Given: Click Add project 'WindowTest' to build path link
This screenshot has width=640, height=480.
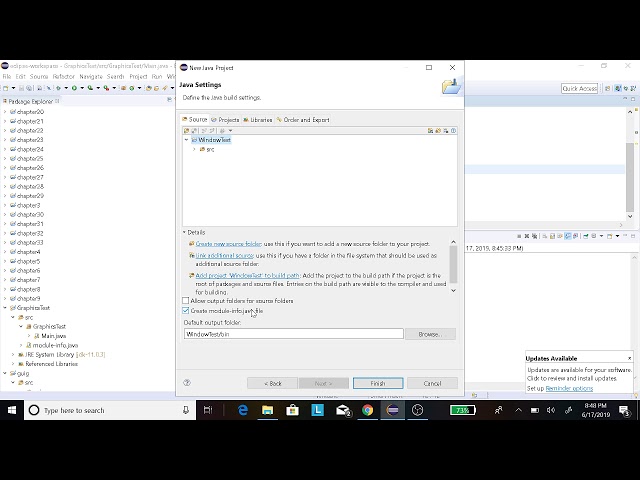Looking at the screenshot, I should click(x=247, y=276).
